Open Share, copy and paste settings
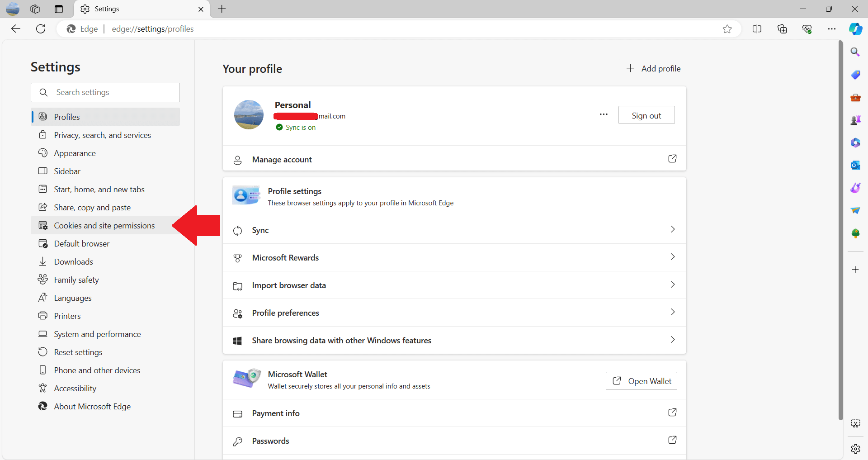Image resolution: width=868 pixels, height=460 pixels. 105,207
